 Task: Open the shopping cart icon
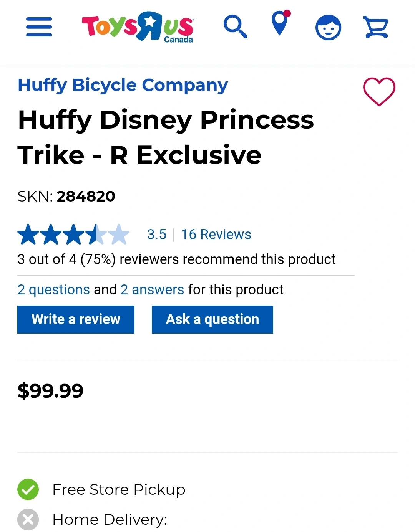click(376, 27)
